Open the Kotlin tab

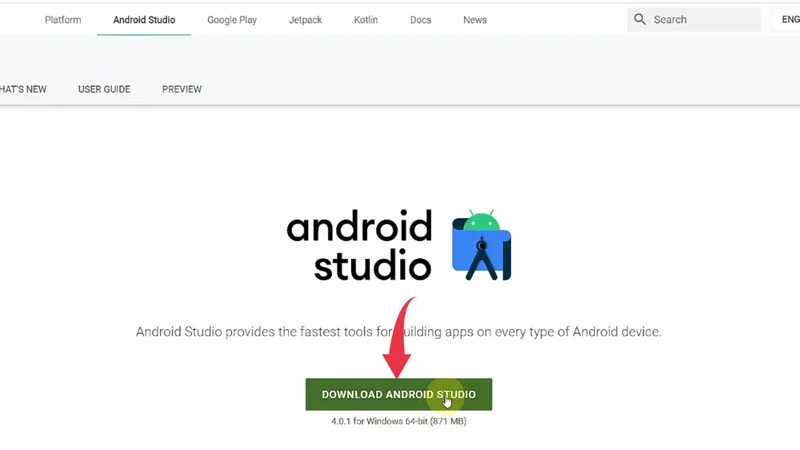pyautogui.click(x=366, y=20)
